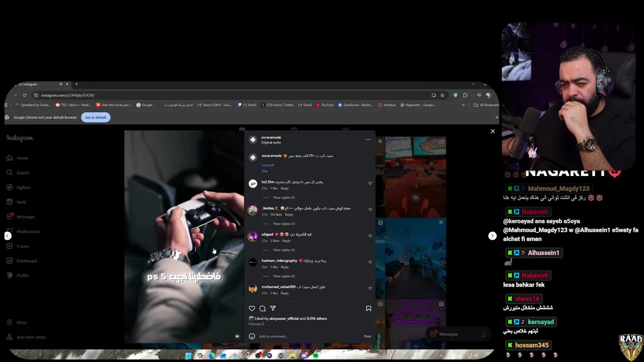The width and height of the screenshot is (644, 362).
Task: Open the Home / Twitter bookmark
Action: (277, 105)
